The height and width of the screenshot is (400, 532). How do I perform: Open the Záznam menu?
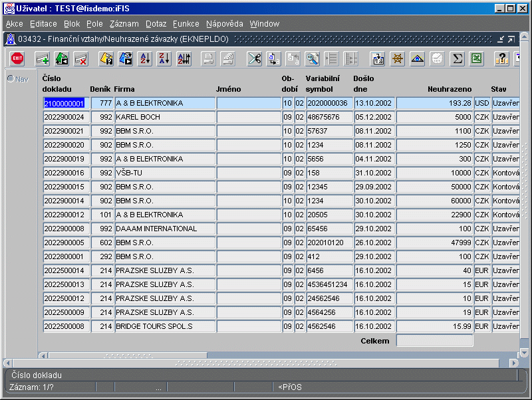[124, 24]
